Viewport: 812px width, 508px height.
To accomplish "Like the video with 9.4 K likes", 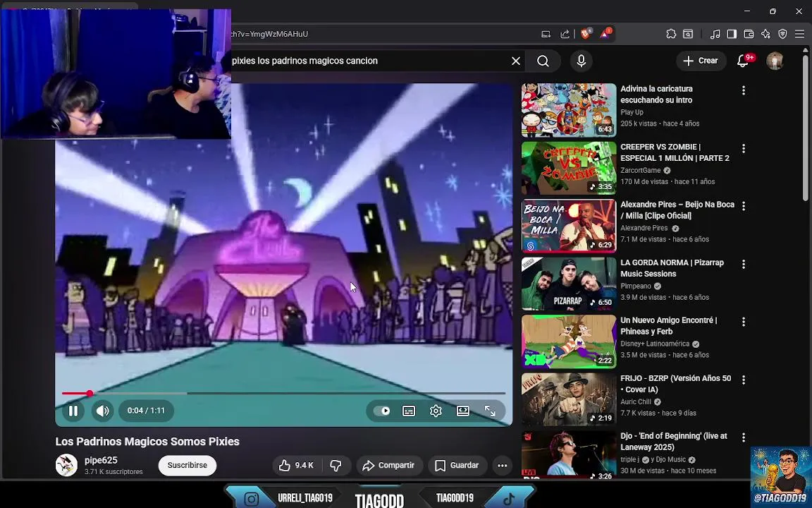I will [297, 466].
